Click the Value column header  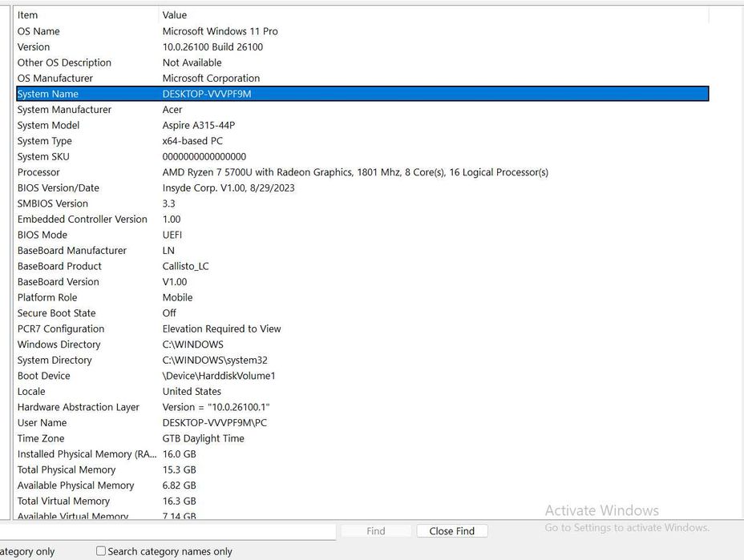click(x=434, y=15)
